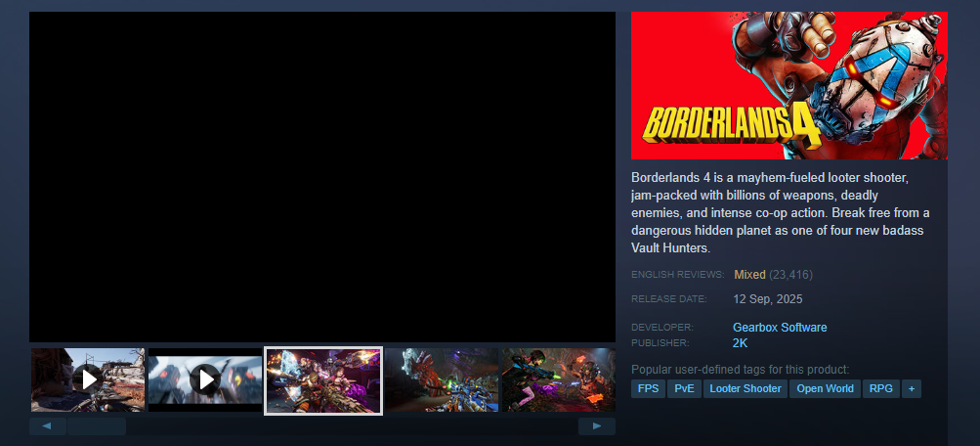Viewport: 980px width, 446px height.
Task: Expand tags with the plus button
Action: point(911,388)
